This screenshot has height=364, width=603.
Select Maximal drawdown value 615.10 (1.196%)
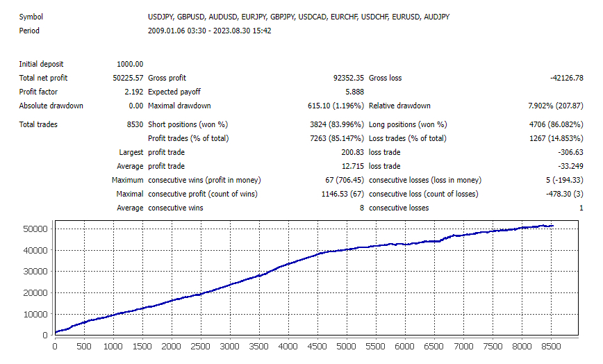pyautogui.click(x=336, y=106)
